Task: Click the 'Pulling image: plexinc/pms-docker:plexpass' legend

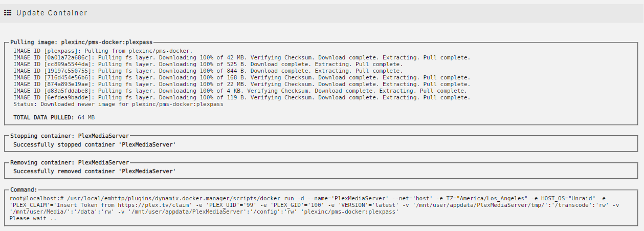Action: click(x=81, y=41)
